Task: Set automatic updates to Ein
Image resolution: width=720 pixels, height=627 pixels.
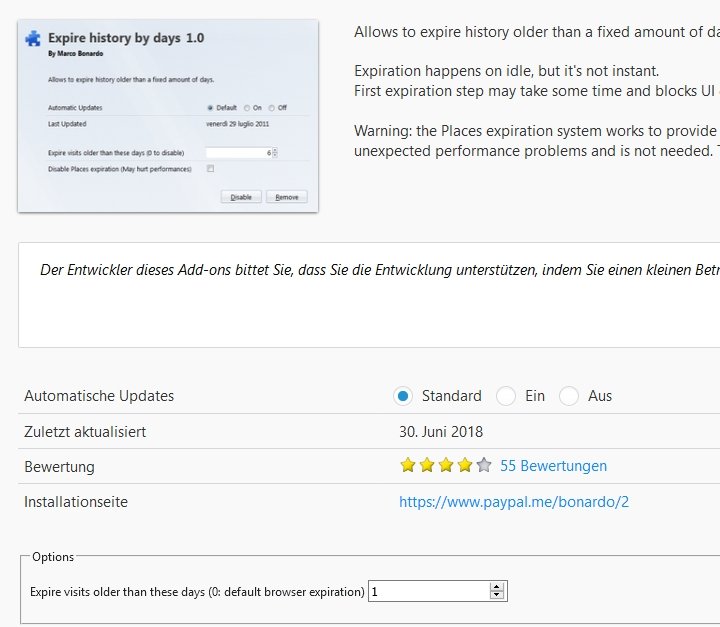Action: click(506, 396)
